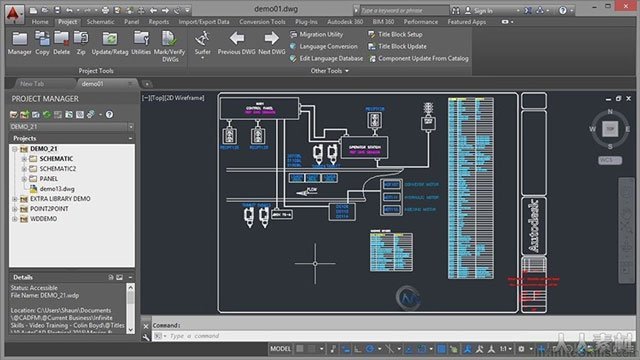
Task: Open Import/Export Data ribbon tab
Action: (x=204, y=22)
